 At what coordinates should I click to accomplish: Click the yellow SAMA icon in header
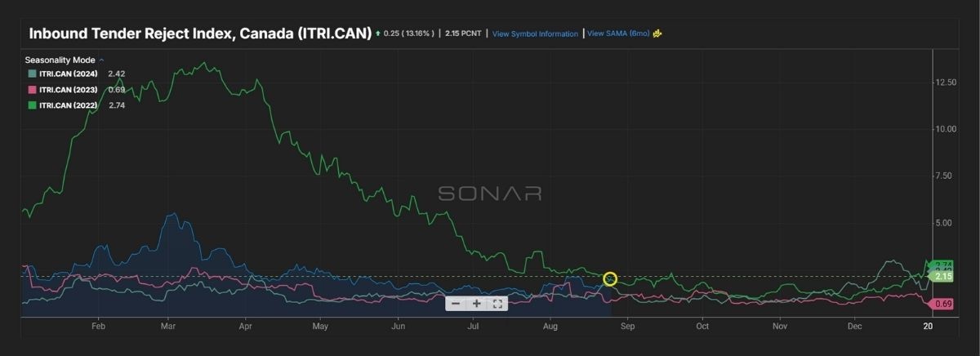[657, 33]
